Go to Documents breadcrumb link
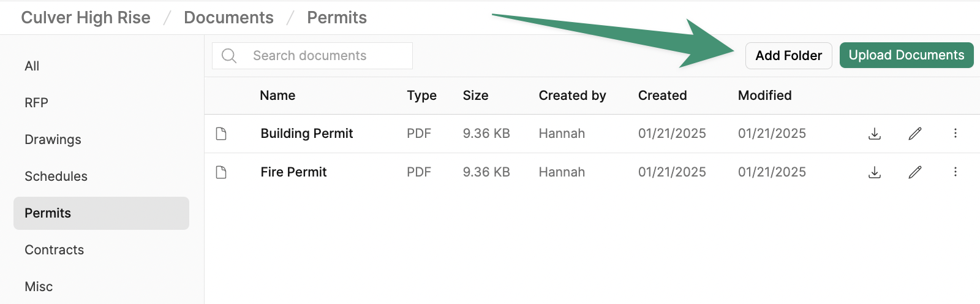This screenshot has width=980, height=304. [x=228, y=18]
